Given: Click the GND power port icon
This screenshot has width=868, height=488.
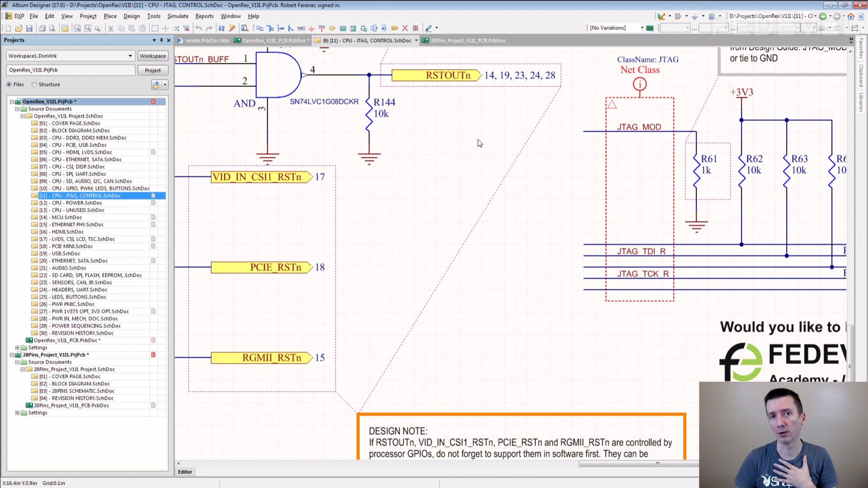Looking at the screenshot, I should tap(311, 28).
